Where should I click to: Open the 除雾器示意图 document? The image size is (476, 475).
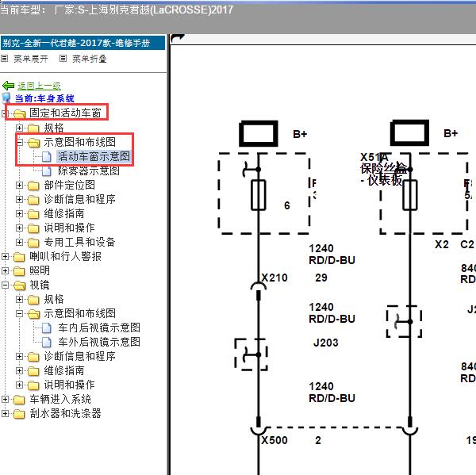point(89,170)
